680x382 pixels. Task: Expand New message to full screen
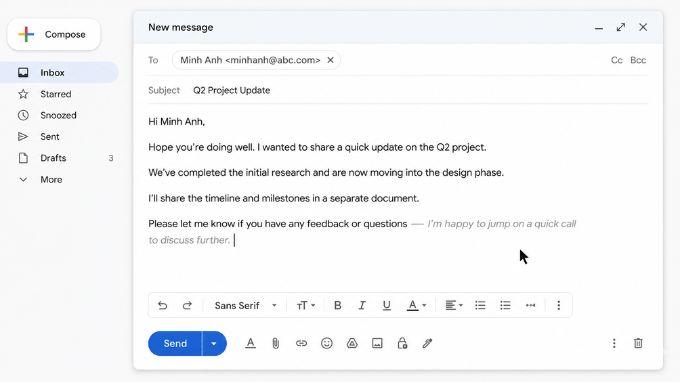621,27
